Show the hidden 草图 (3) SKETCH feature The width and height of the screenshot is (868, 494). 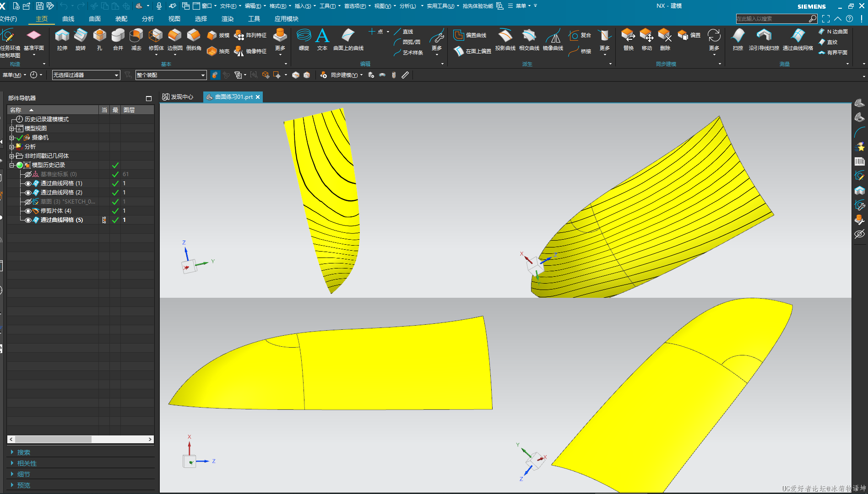(28, 202)
